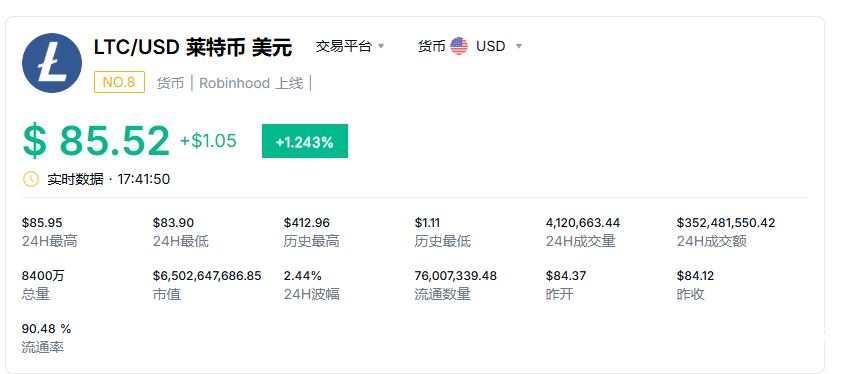Click the 2.44% 24H波幅 value
The image size is (841, 374).
pos(303,276)
